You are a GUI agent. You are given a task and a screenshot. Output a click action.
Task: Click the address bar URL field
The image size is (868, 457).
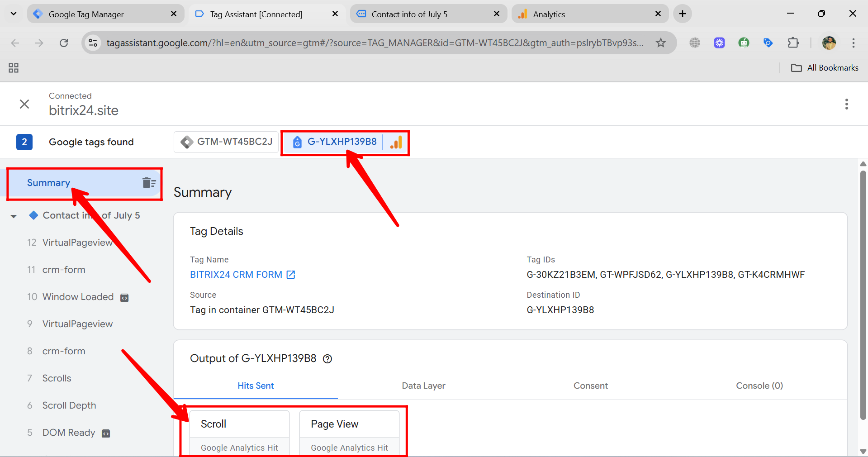click(375, 43)
